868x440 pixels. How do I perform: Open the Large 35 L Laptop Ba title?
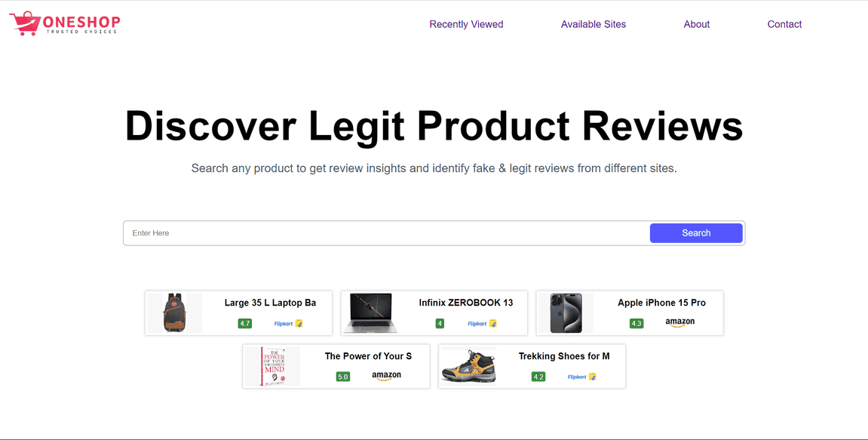tap(270, 303)
